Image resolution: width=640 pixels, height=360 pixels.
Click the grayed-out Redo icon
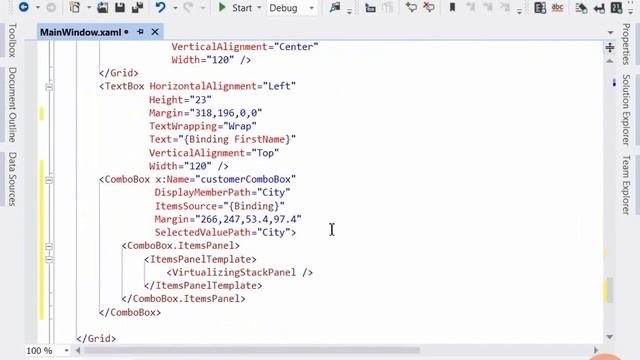(x=188, y=7)
